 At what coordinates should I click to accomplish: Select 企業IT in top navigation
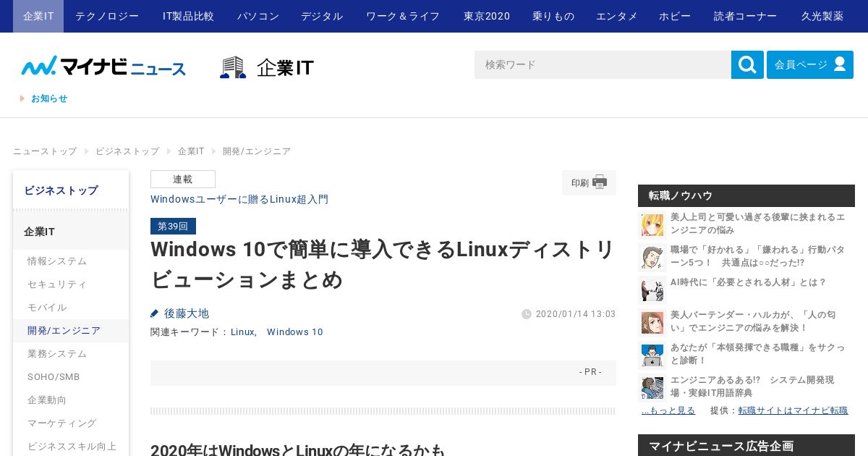[x=38, y=16]
